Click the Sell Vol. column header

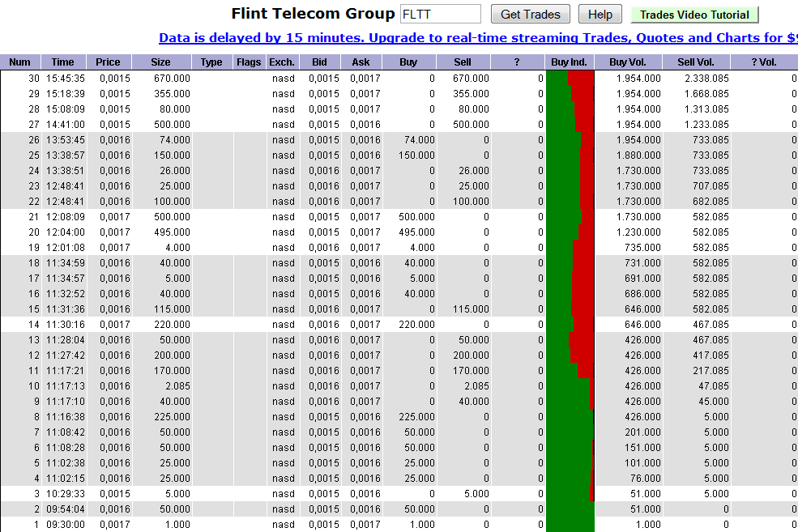[696, 62]
